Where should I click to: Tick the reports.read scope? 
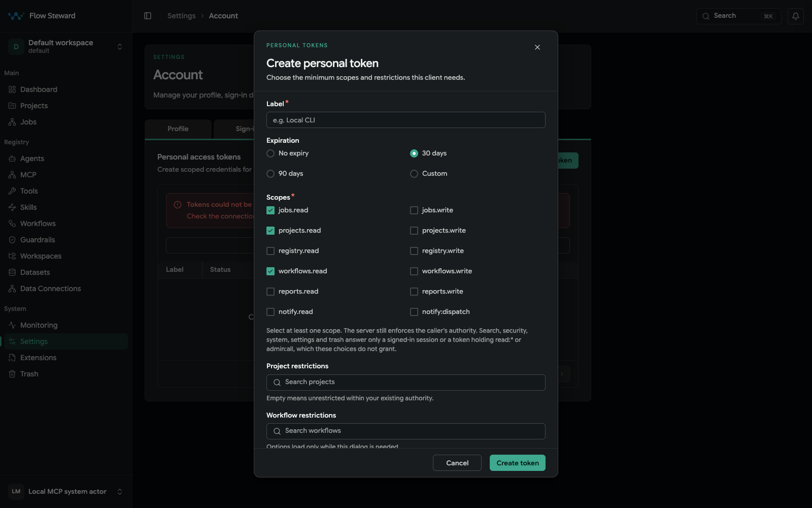270,292
